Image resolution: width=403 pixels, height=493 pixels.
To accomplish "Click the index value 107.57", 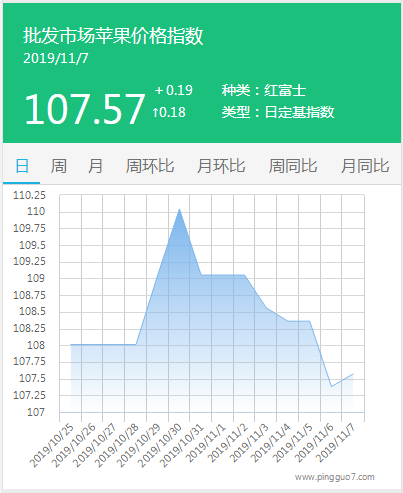I will tap(85, 109).
